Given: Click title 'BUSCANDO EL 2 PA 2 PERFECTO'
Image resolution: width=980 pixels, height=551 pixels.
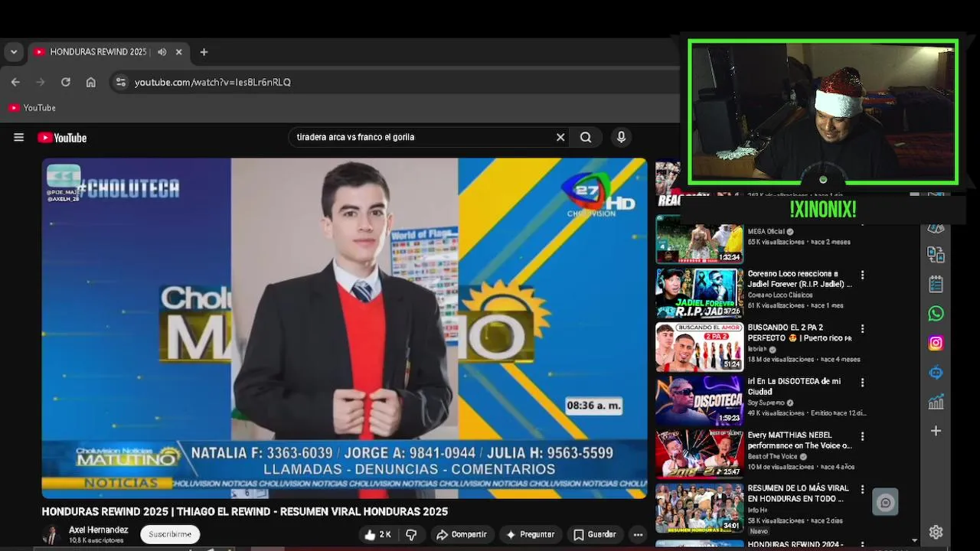Looking at the screenshot, I should 799,333.
